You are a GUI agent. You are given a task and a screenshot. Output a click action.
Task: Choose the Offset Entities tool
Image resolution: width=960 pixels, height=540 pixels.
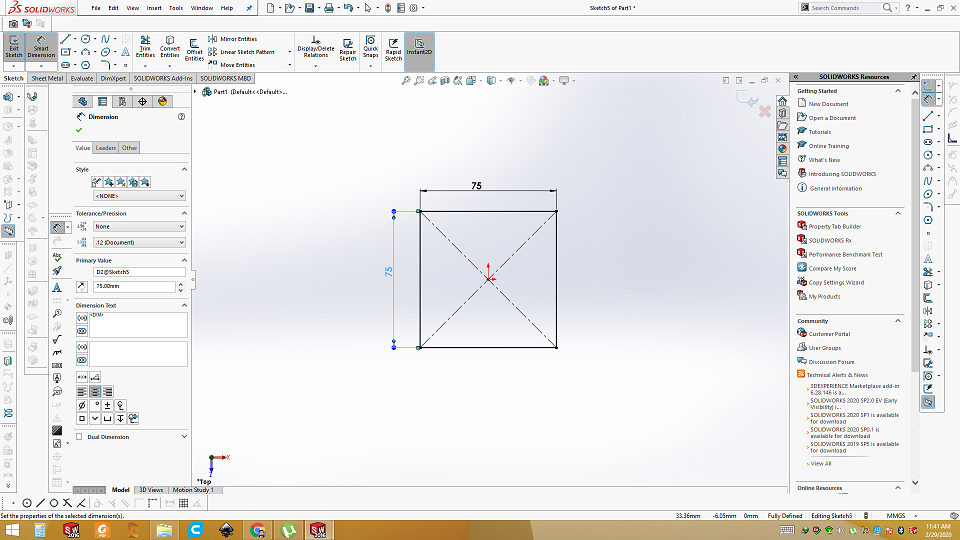(x=194, y=50)
